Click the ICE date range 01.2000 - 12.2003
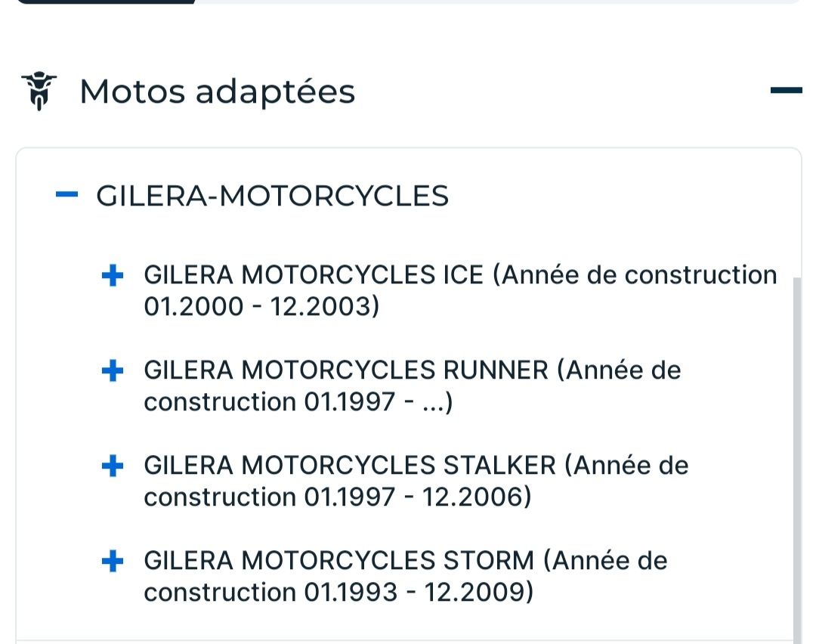The height and width of the screenshot is (644, 816). tap(261, 307)
